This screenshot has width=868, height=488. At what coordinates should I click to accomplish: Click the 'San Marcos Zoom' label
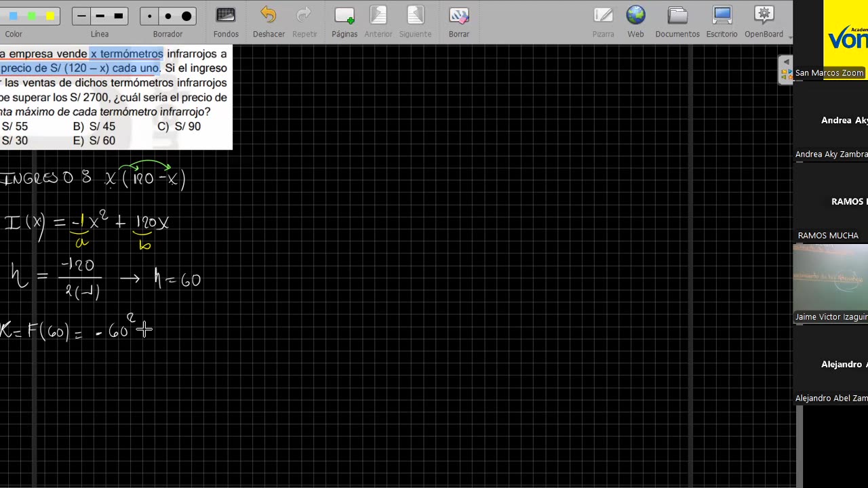(x=829, y=73)
